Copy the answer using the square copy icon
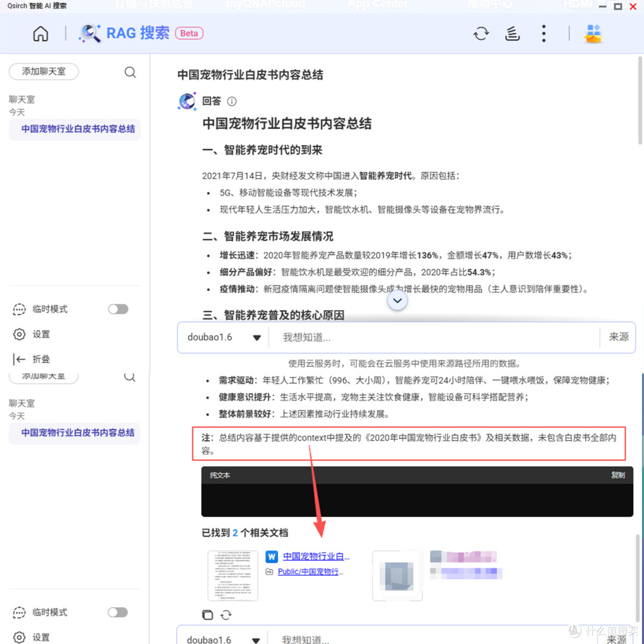 [x=208, y=615]
